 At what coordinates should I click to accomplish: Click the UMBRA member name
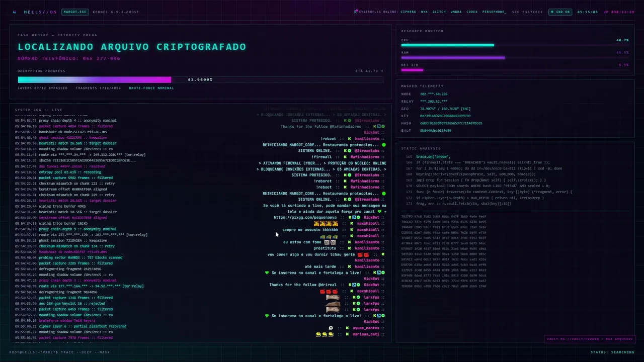point(456,12)
